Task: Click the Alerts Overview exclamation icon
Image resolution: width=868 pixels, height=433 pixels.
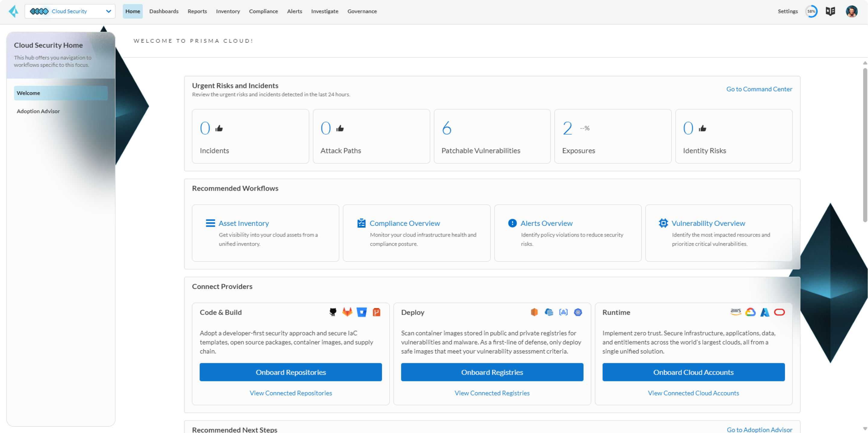Action: pos(512,223)
